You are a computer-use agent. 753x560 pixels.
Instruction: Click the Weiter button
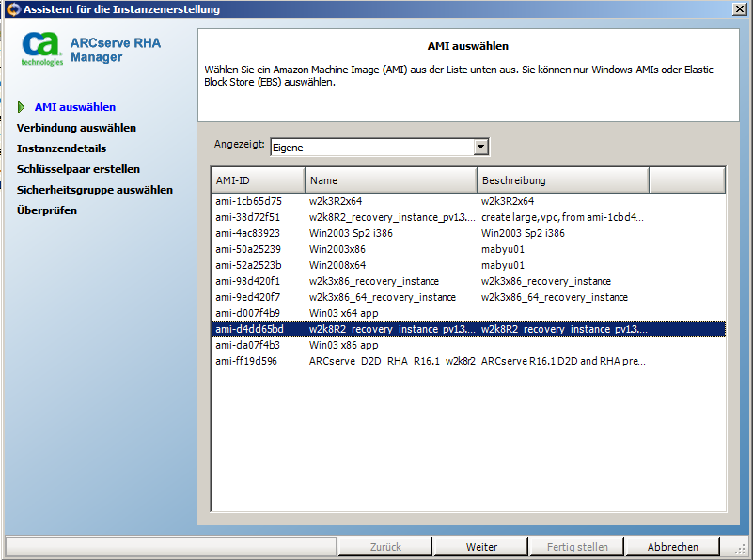click(482, 547)
